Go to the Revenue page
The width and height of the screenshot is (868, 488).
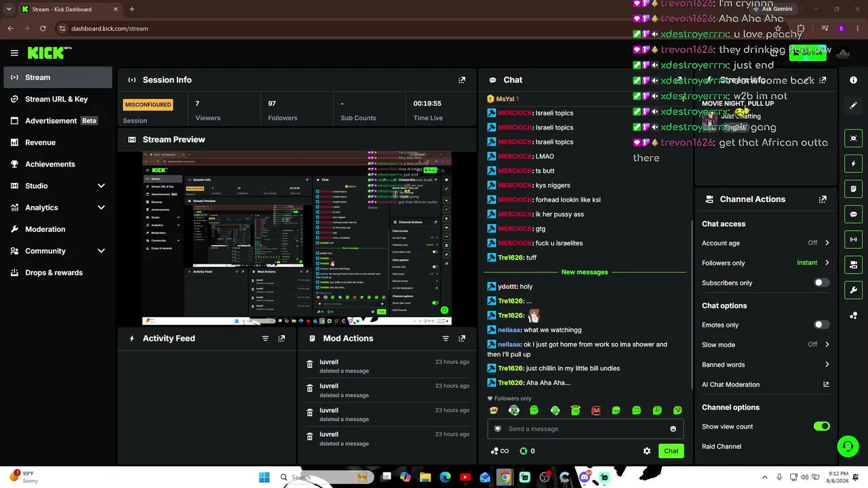pyautogui.click(x=58, y=142)
